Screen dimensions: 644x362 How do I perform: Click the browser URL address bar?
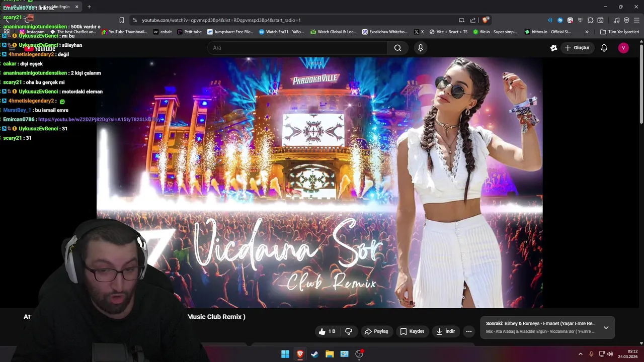click(297, 20)
